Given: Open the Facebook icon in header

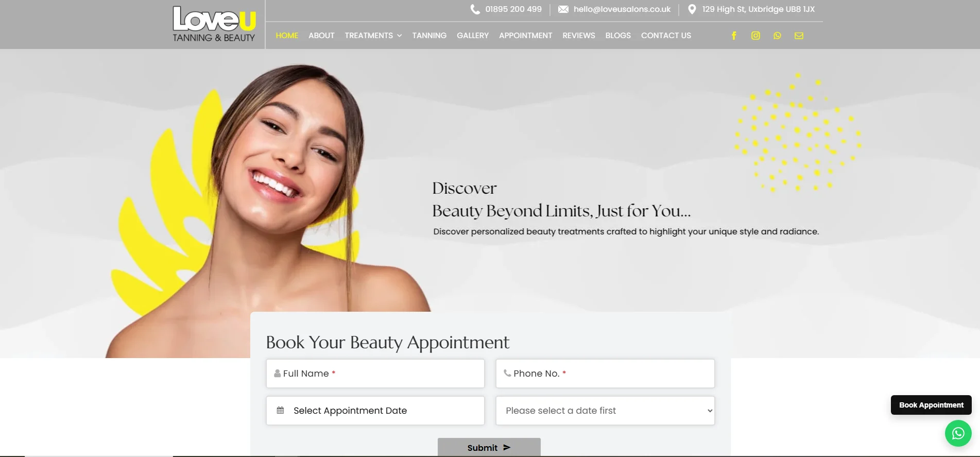Looking at the screenshot, I should click(734, 36).
